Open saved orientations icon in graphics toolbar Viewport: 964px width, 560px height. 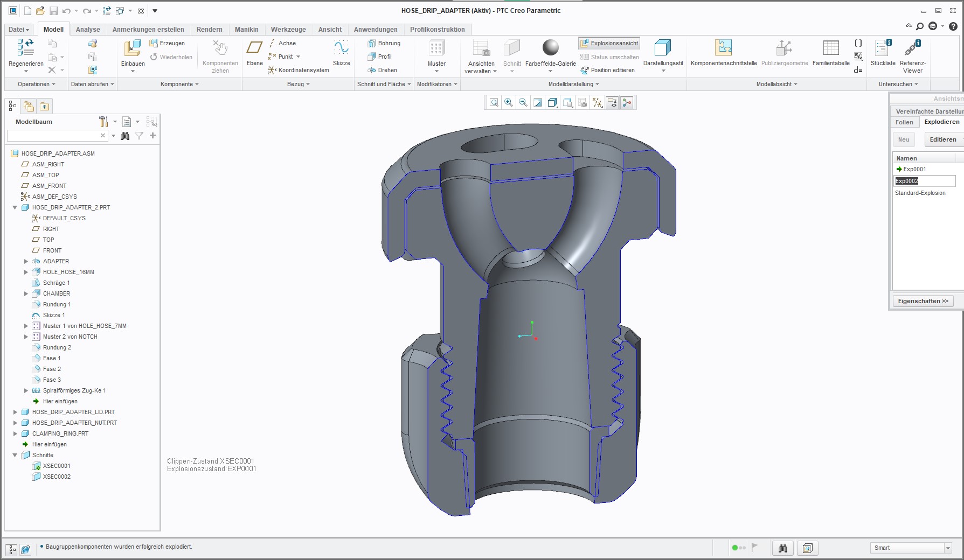tap(567, 102)
